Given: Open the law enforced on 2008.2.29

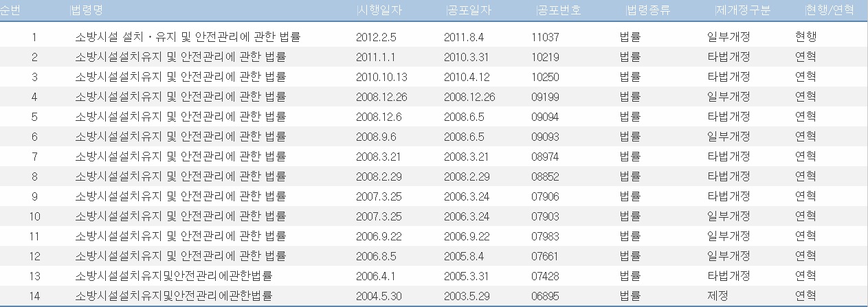Looking at the screenshot, I should (x=180, y=177).
